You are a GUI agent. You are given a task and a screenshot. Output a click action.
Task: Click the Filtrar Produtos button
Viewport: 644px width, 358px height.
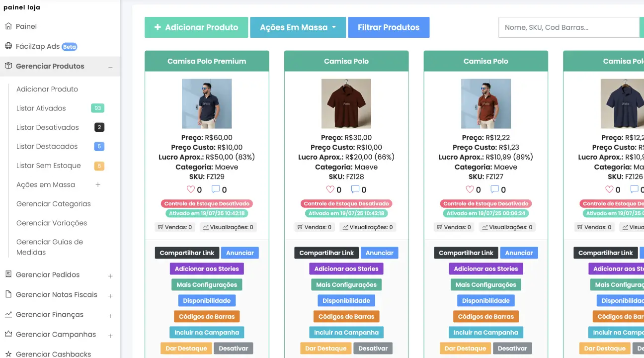(x=389, y=27)
